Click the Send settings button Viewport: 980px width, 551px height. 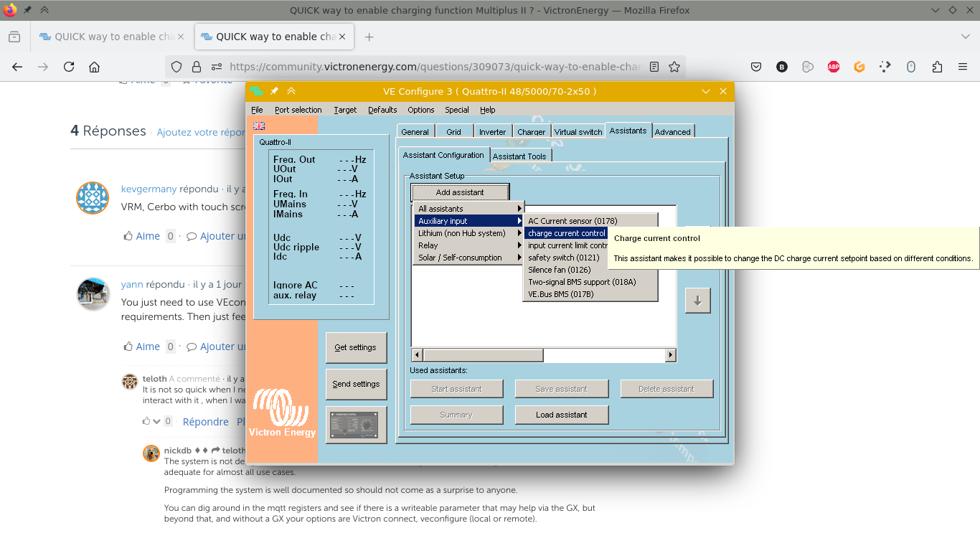356,384
